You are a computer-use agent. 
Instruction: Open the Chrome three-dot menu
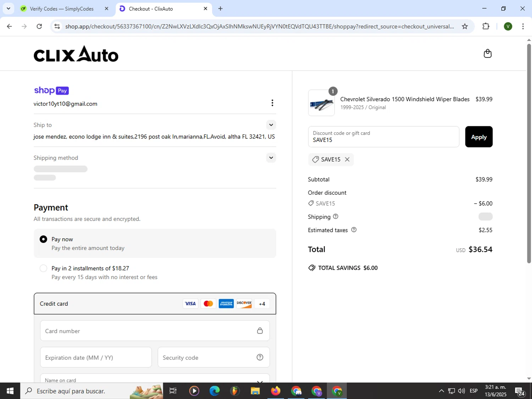(x=523, y=26)
